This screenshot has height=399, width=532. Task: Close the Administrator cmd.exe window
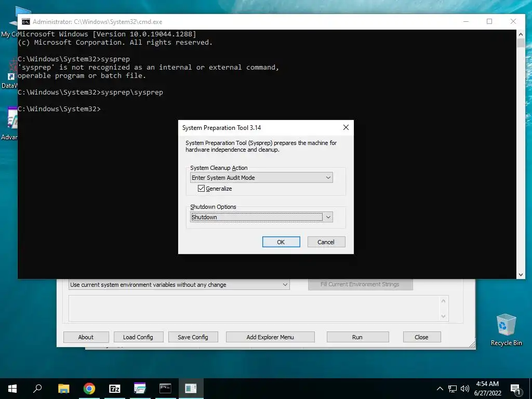[513, 21]
